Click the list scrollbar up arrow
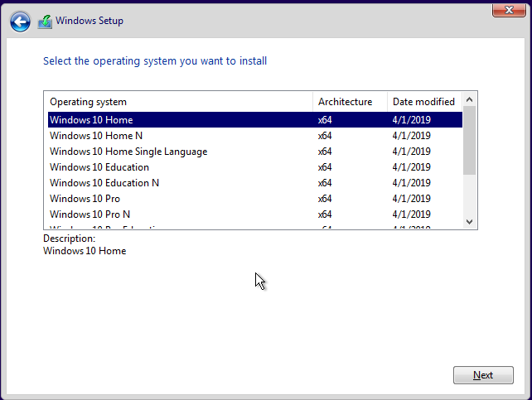Image resolution: width=532 pixels, height=400 pixels. coord(470,99)
